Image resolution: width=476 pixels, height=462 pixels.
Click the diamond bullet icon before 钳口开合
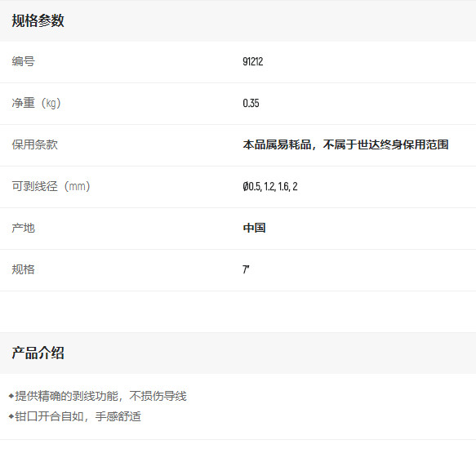11,416
